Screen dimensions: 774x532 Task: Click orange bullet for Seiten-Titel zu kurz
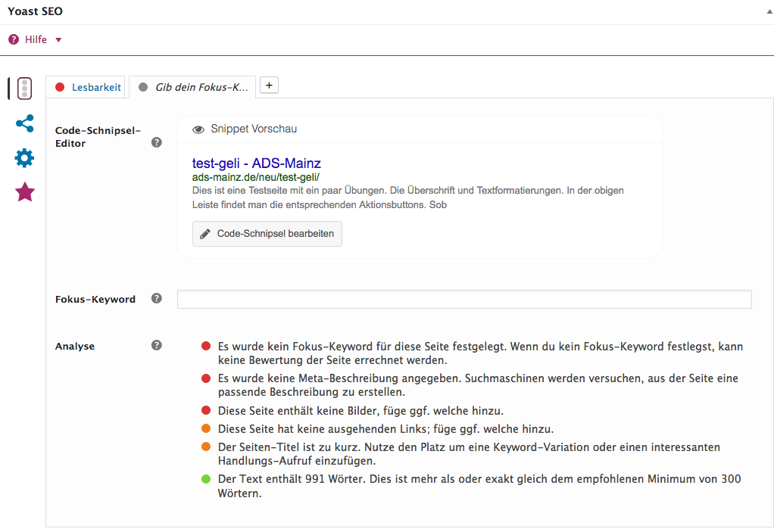click(206, 446)
